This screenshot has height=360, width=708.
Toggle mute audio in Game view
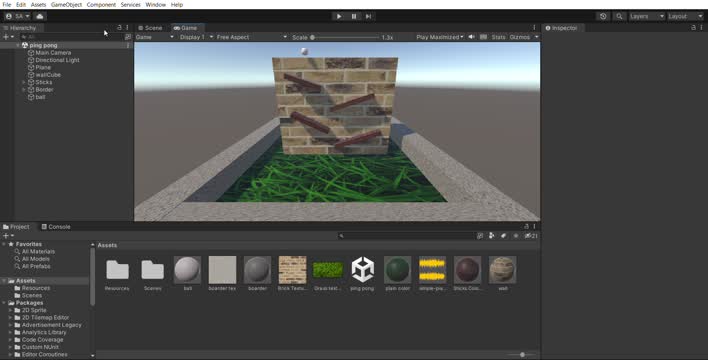pos(471,37)
